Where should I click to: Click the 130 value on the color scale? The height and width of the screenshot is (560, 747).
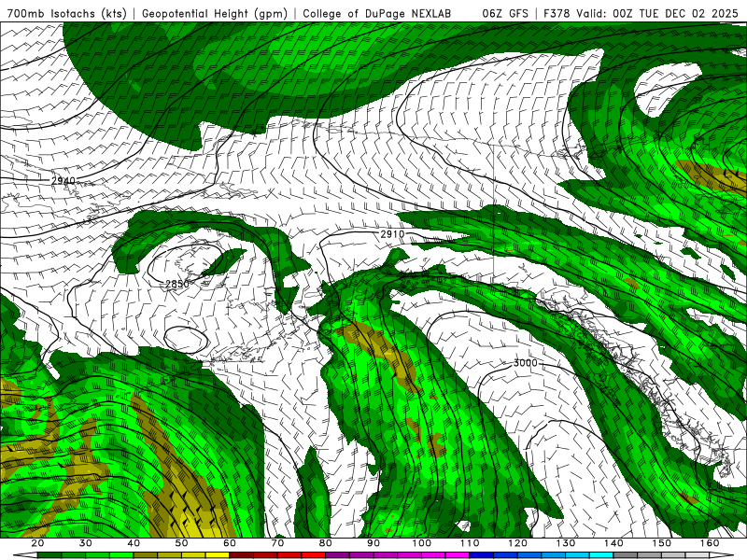click(566, 543)
